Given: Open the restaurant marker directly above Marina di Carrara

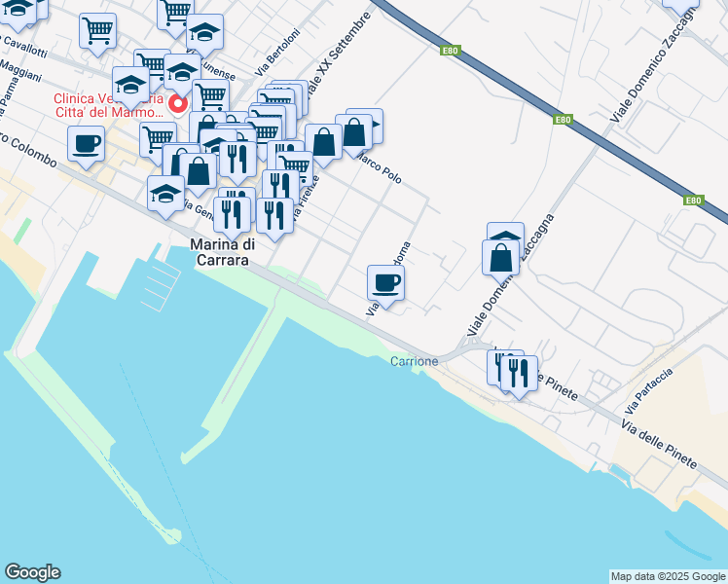Looking at the screenshot, I should 233,218.
